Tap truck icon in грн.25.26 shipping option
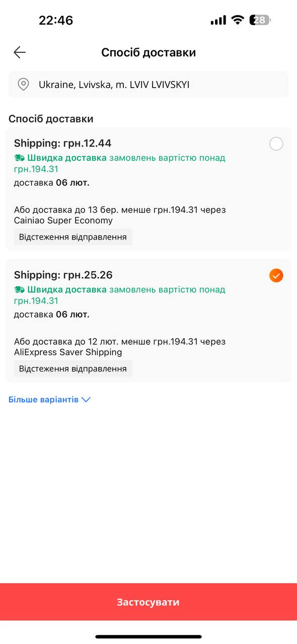This screenshot has height=644, width=297. tap(19, 289)
